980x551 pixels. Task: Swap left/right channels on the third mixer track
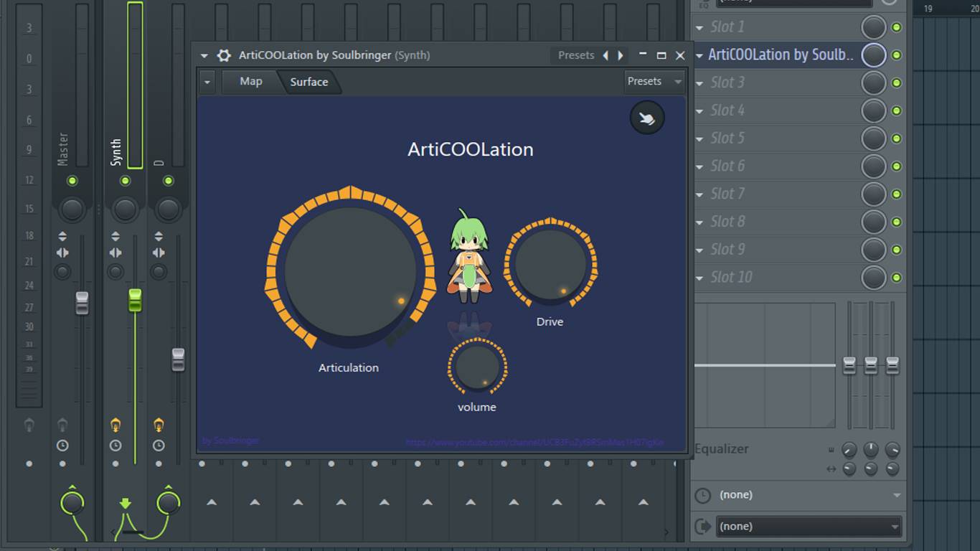point(159,253)
